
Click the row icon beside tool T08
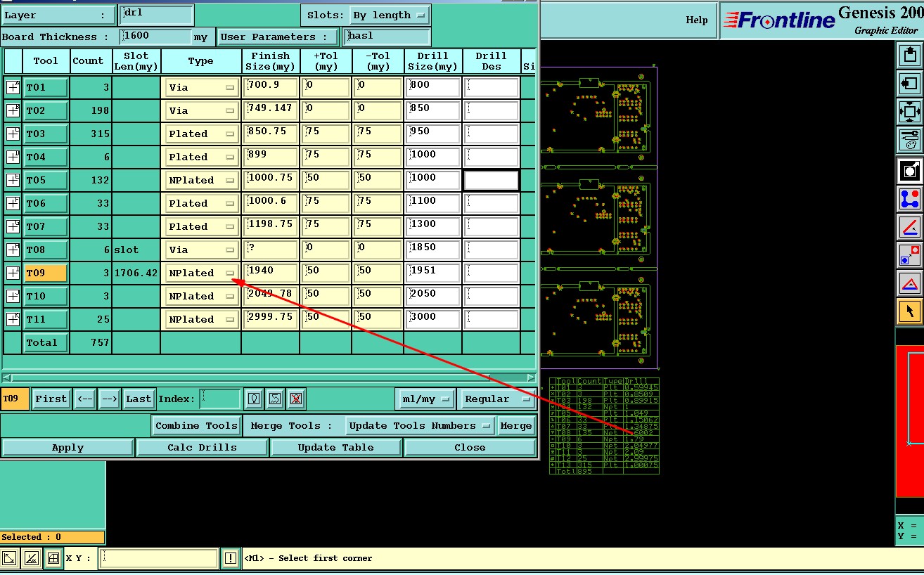coord(13,250)
